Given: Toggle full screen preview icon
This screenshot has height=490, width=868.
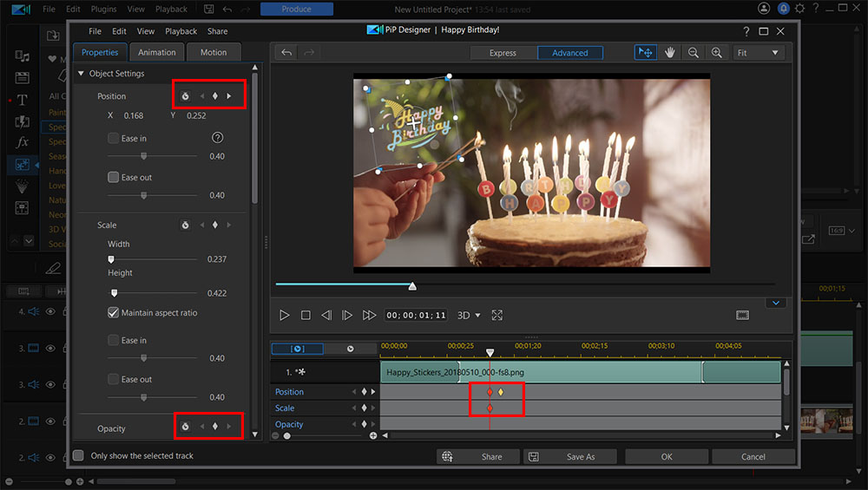Looking at the screenshot, I should (x=497, y=316).
